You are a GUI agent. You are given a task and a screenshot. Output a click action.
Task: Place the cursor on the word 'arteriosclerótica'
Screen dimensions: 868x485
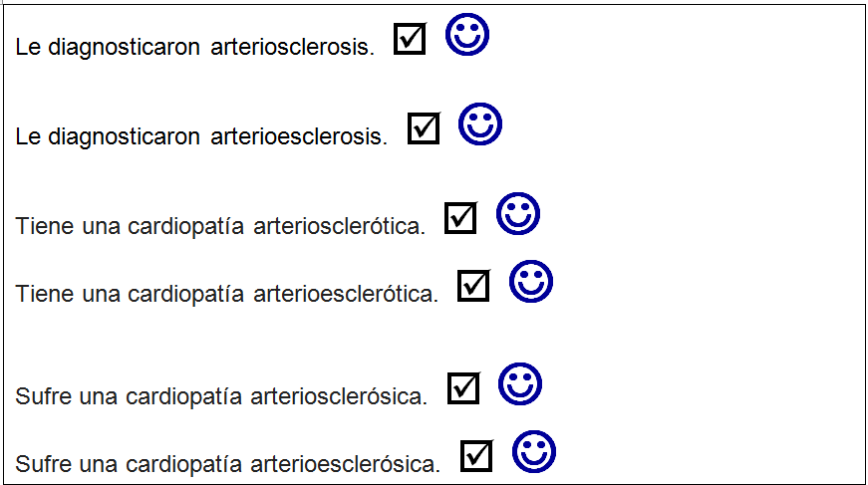339,227
